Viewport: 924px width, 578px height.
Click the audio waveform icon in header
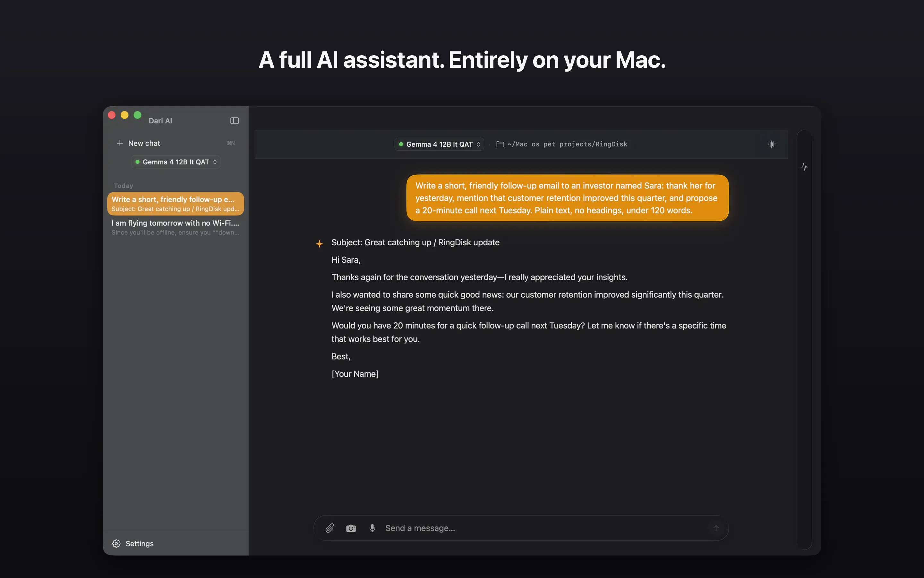click(x=772, y=144)
